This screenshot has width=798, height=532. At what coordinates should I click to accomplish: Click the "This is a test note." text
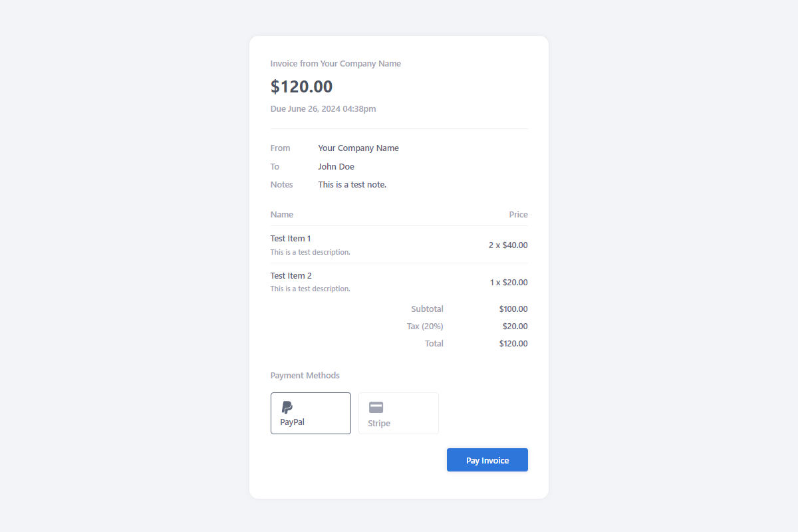(352, 185)
